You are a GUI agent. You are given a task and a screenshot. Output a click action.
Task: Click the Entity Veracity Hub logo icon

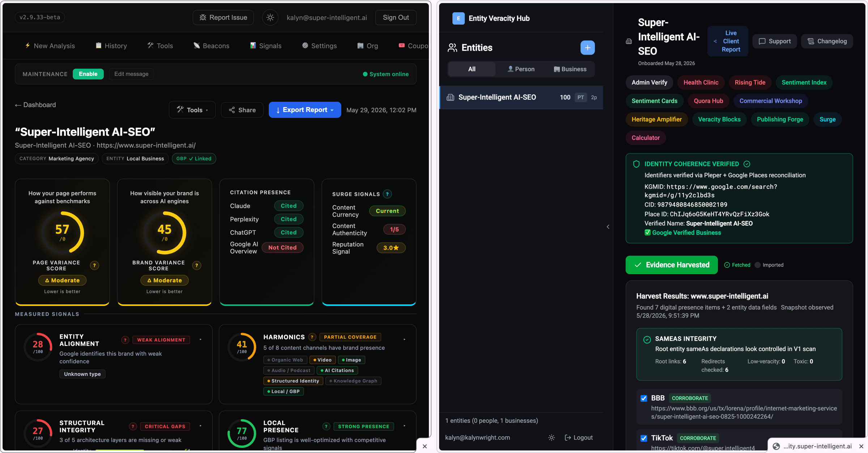[x=458, y=18]
